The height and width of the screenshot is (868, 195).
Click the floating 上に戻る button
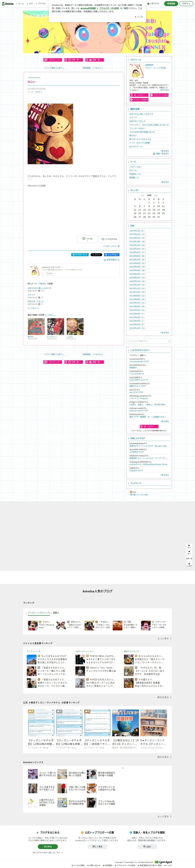click(189, 564)
